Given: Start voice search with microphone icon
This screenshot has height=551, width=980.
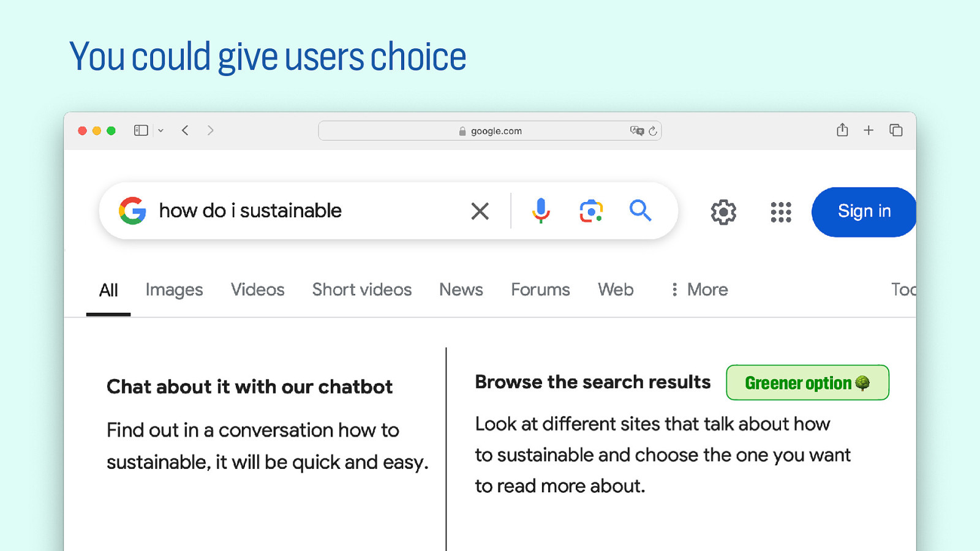Looking at the screenshot, I should coord(541,211).
